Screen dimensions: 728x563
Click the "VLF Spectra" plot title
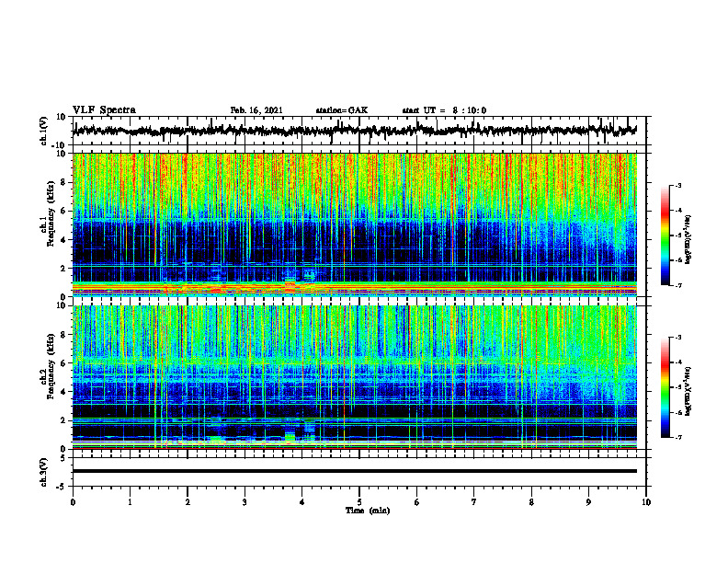coord(104,110)
